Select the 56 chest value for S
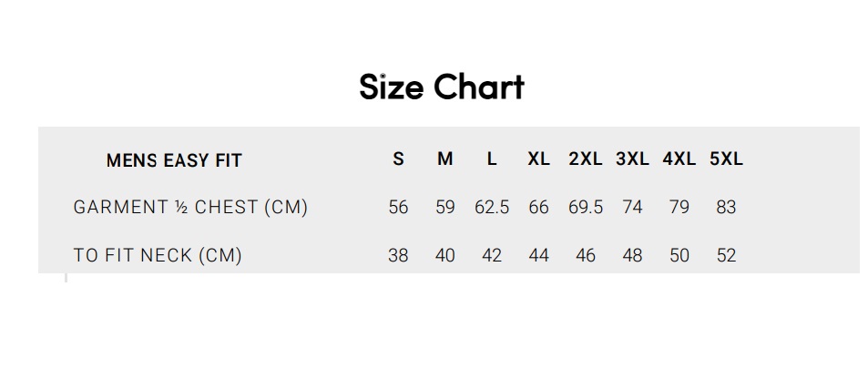 tap(398, 208)
